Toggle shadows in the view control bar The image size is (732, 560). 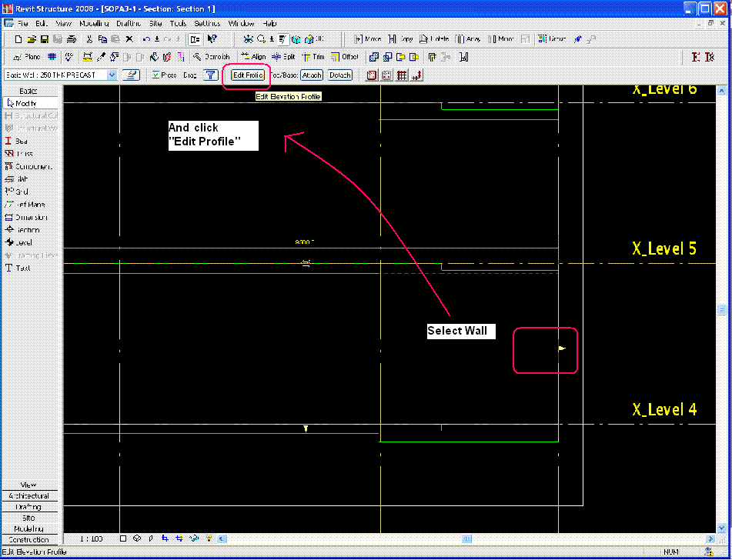click(151, 538)
